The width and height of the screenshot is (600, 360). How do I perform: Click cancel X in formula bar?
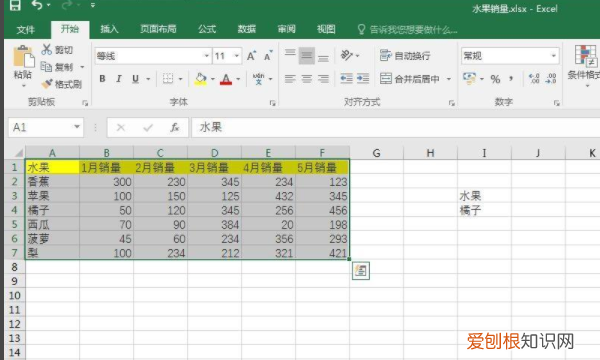coord(121,127)
